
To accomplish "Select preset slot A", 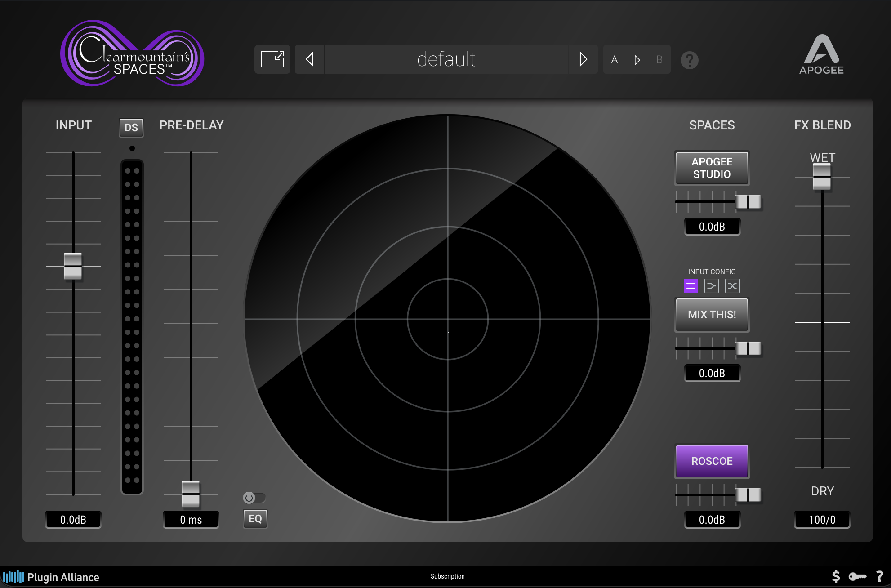I will click(615, 60).
